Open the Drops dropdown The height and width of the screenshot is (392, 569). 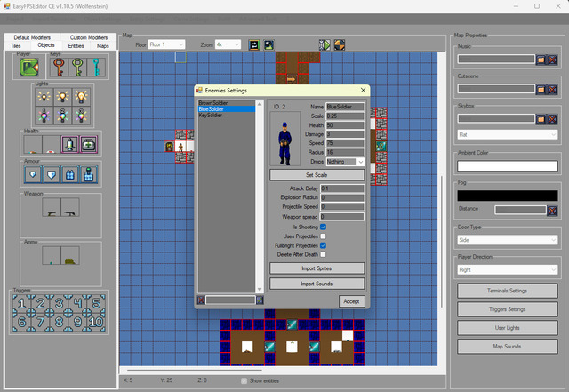pyautogui.click(x=345, y=162)
